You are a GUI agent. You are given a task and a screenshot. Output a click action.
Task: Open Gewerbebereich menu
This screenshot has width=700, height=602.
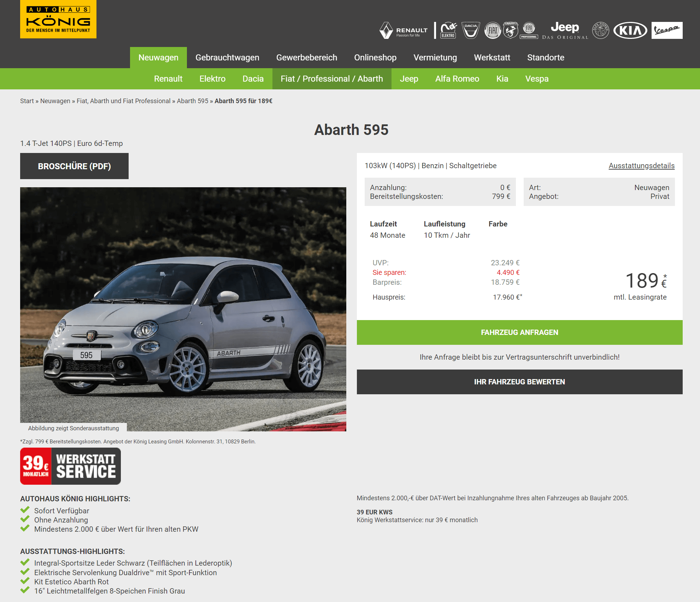(x=307, y=58)
